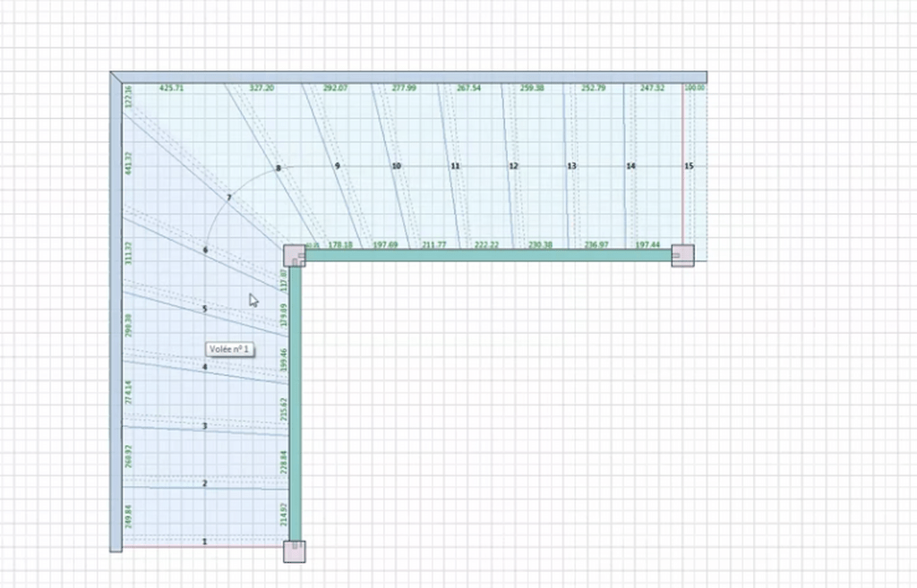Select step number 8 on the walking line
The image size is (917, 588).
pos(279,168)
